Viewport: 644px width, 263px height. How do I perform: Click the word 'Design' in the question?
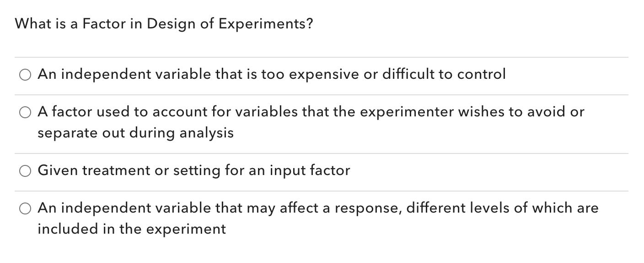pos(172,24)
